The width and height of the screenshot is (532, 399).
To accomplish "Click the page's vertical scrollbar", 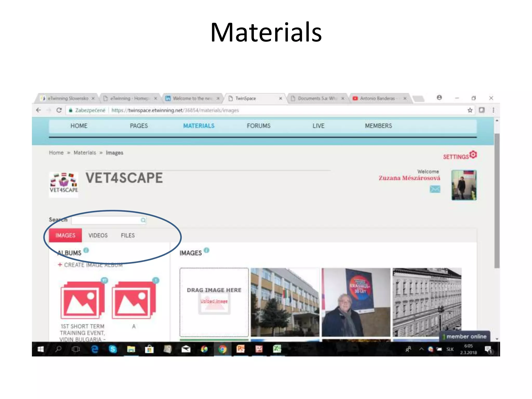I will coord(497,200).
